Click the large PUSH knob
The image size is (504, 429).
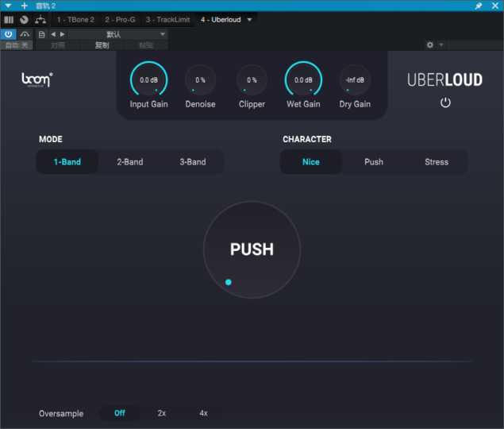pyautogui.click(x=252, y=249)
